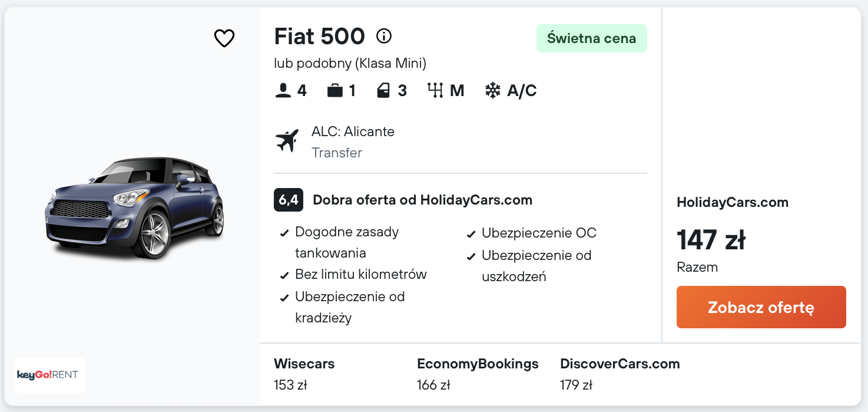Choose the EconomyBookings 166 zł offer
Viewport: 868px width, 412px height.
tap(478, 374)
